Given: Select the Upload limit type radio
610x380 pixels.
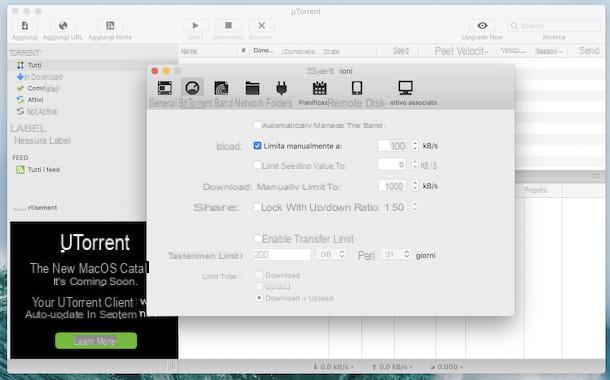Looking at the screenshot, I should pos(259,287).
